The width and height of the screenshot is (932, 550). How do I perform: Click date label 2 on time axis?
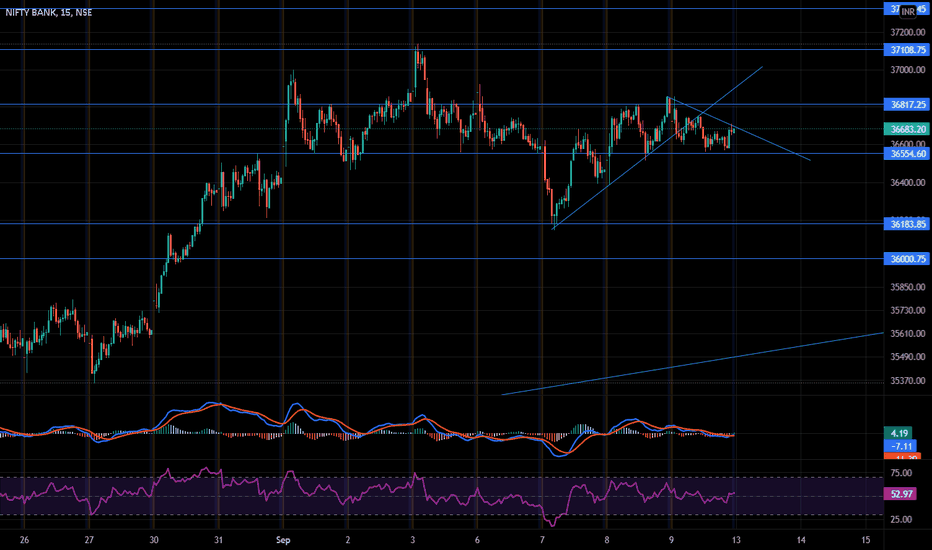pyautogui.click(x=348, y=540)
